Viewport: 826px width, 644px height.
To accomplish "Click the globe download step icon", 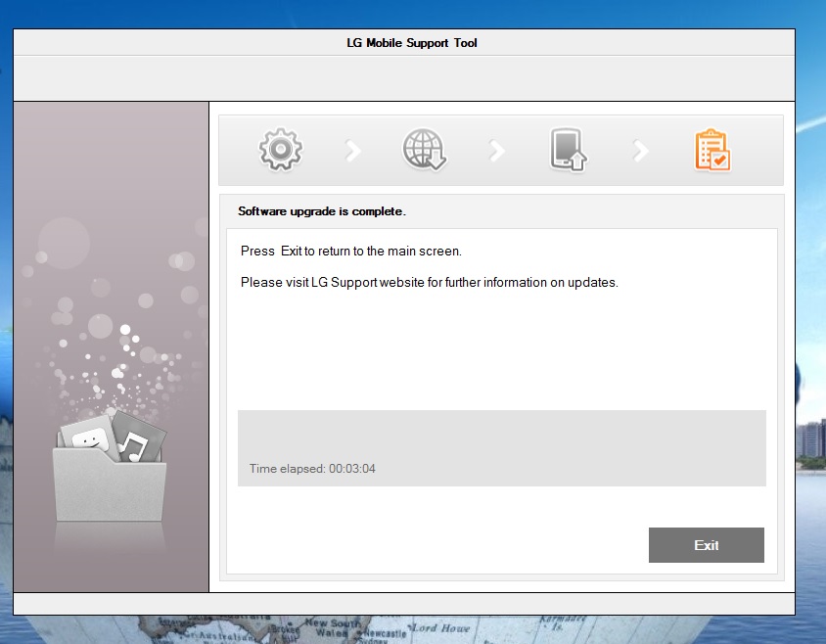I will coord(425,149).
